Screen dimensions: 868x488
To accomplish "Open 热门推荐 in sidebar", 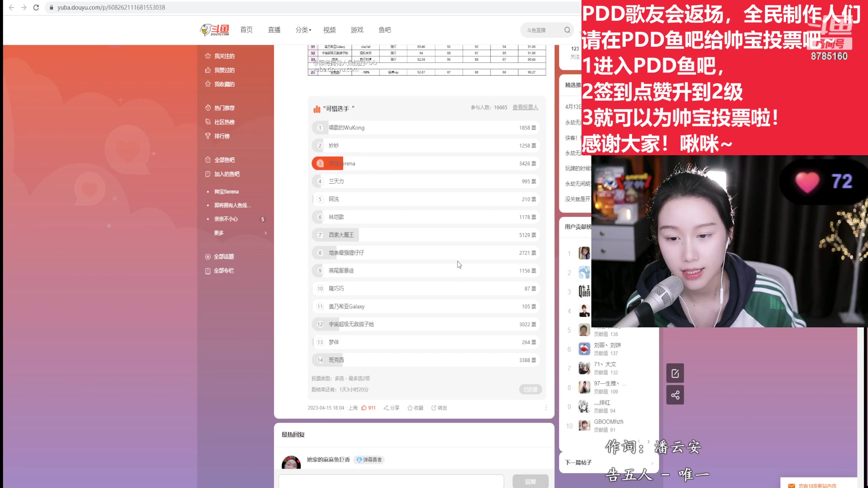I will coord(220,108).
